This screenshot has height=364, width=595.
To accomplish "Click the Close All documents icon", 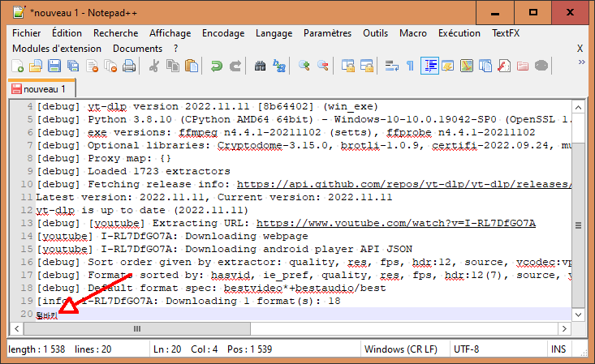I will (110, 66).
